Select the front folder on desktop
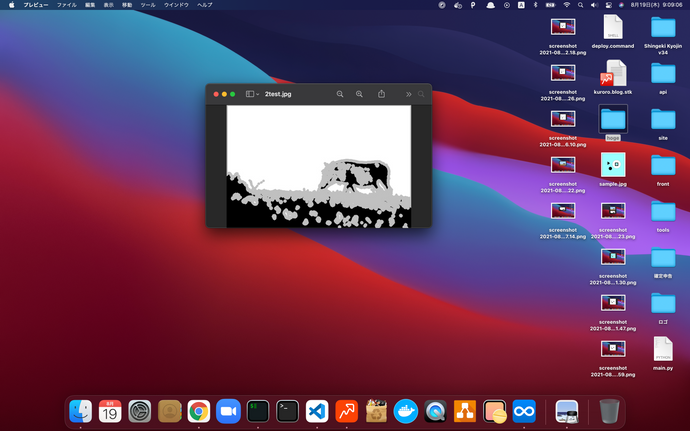 tap(663, 169)
